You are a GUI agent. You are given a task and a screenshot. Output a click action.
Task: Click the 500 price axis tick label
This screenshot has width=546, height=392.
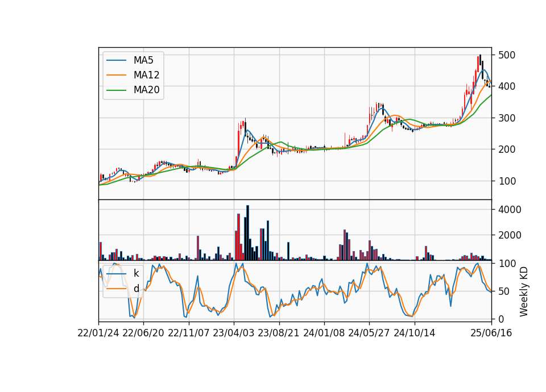tap(507, 55)
